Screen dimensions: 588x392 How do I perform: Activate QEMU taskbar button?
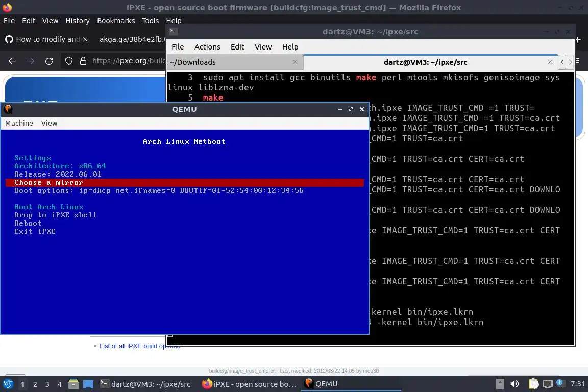(351, 384)
